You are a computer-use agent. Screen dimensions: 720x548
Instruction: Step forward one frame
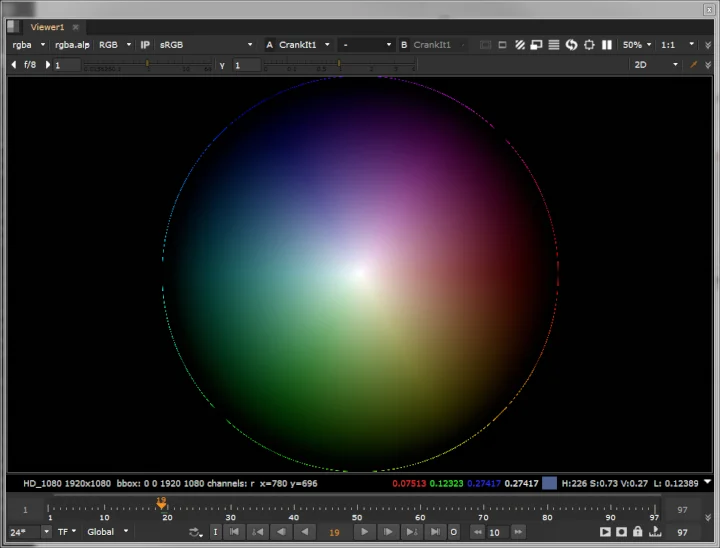tap(388, 532)
